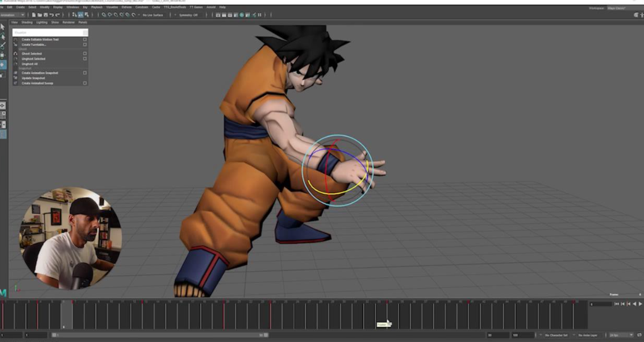Choose the Scale tool in the toolbox
Screen dimensions: 644x342
(3, 75)
